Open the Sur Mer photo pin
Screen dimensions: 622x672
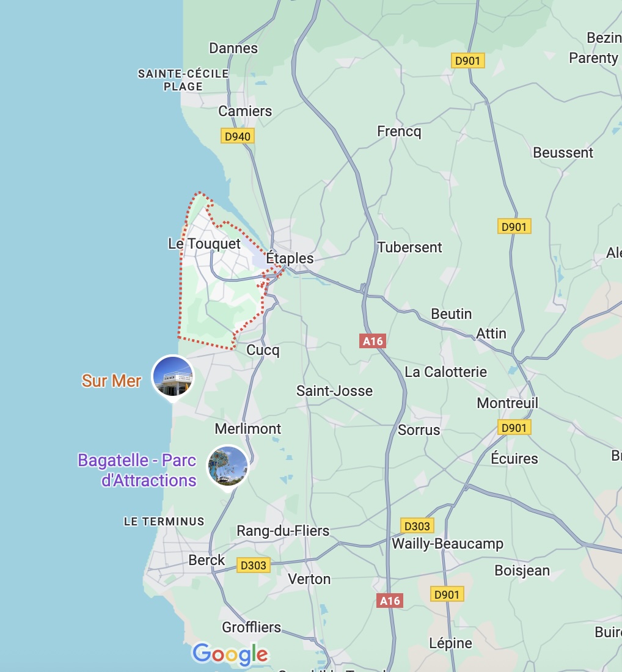point(173,377)
